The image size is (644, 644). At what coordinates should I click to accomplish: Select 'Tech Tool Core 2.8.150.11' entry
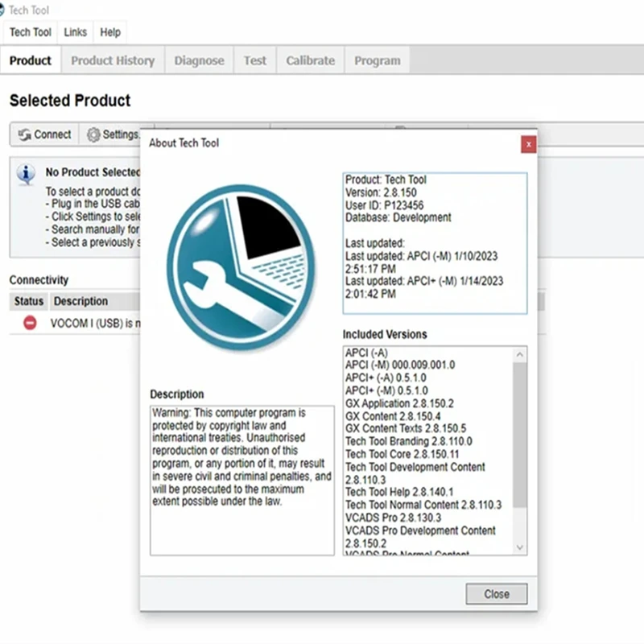click(x=402, y=454)
